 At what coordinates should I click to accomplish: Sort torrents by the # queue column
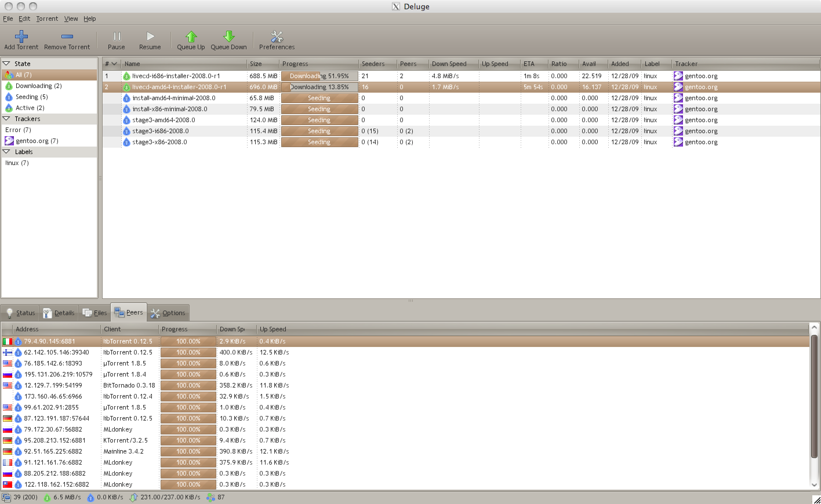pos(111,64)
